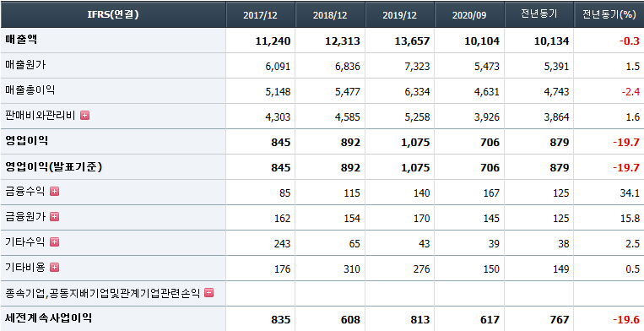This screenshot has height=331, width=644.
Task: Click the red -19.6 percent value
Action: coord(626,319)
